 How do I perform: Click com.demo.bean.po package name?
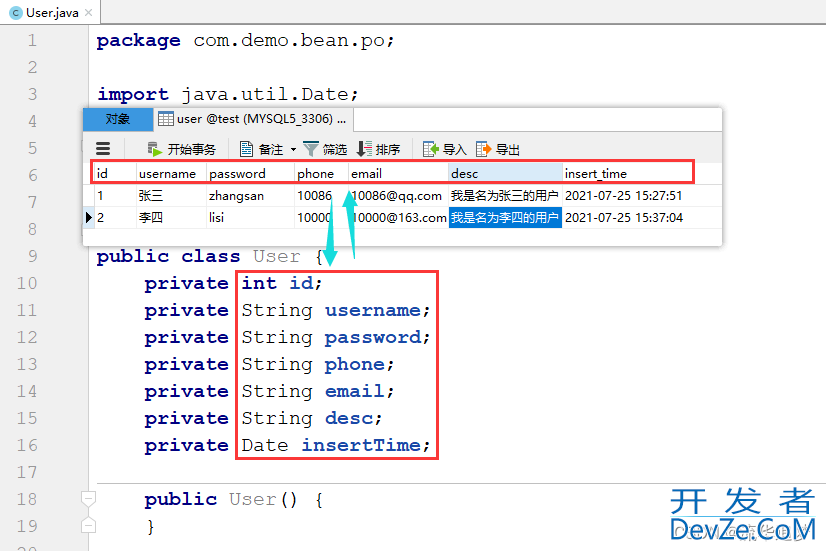click(x=289, y=41)
